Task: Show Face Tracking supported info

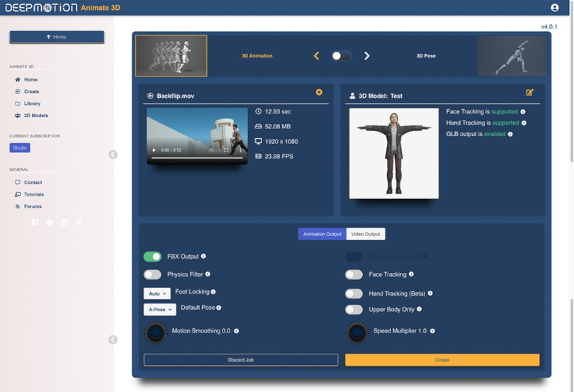Action: tap(523, 112)
